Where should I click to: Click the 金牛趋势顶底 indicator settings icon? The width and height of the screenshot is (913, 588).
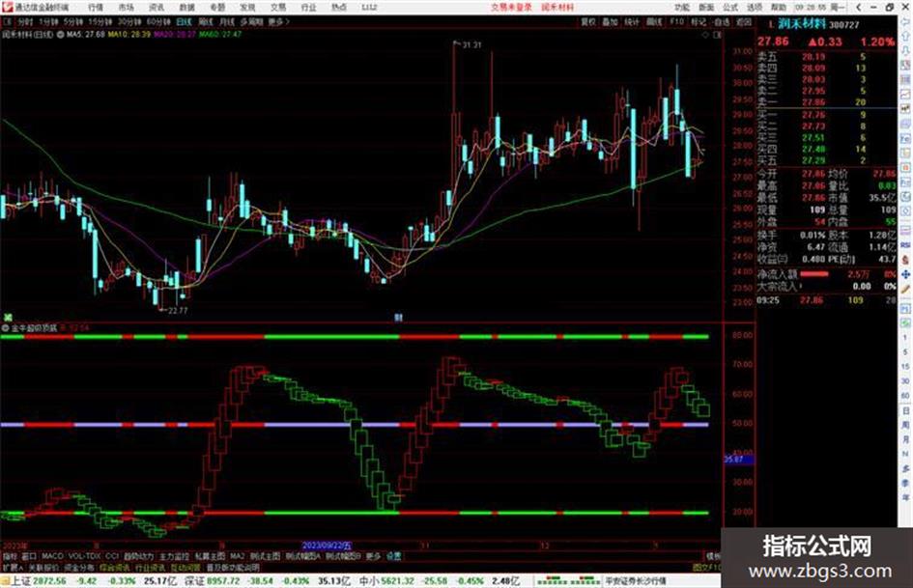5,327
